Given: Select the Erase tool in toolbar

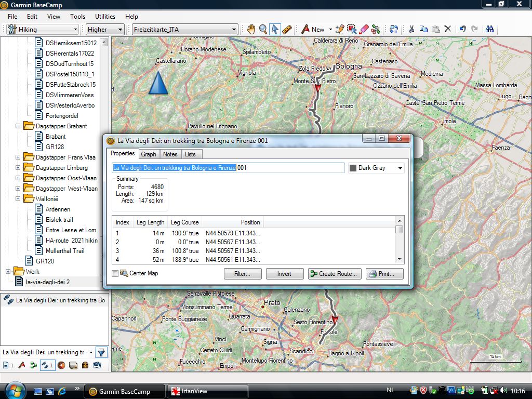Looking at the screenshot, I should (364, 30).
